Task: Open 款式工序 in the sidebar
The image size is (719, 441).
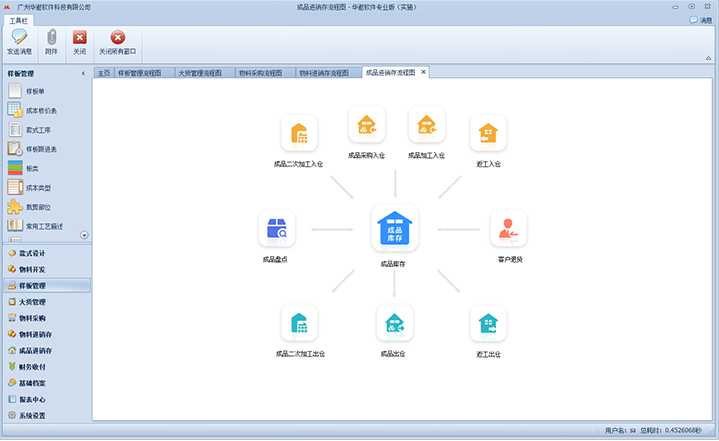Action: (x=29, y=130)
